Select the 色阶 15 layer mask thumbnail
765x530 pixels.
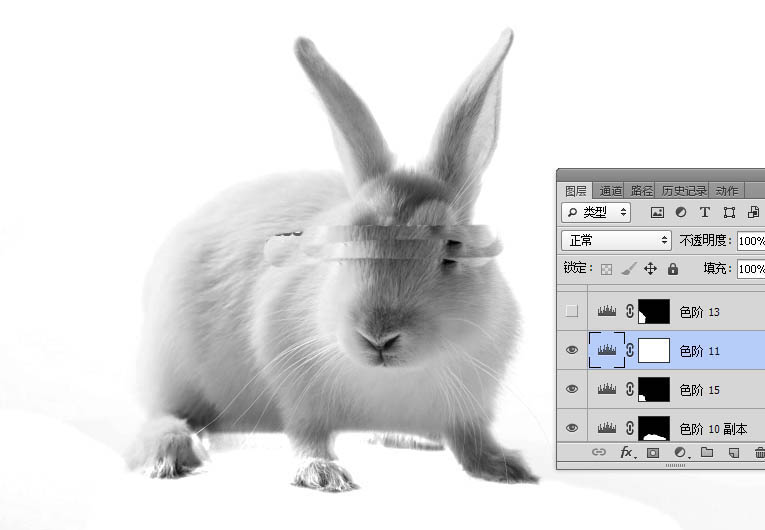pyautogui.click(x=654, y=389)
